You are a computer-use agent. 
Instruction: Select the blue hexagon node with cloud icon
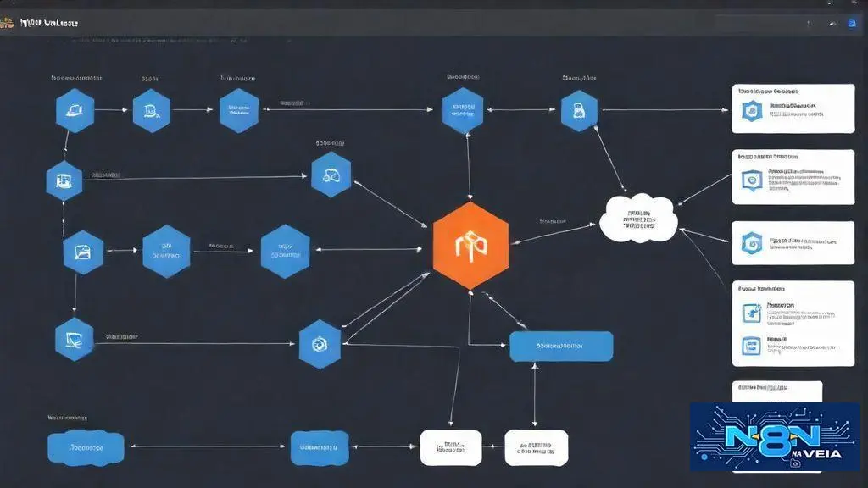(x=331, y=175)
